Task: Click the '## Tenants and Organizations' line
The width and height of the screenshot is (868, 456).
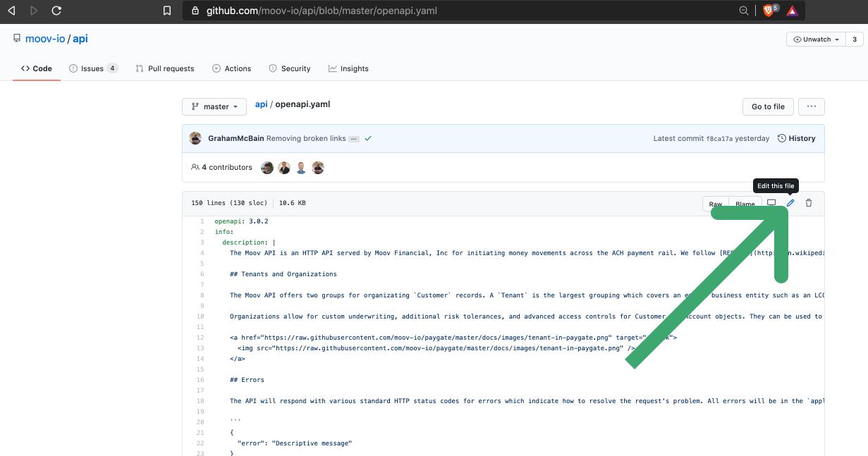Action: click(x=283, y=273)
